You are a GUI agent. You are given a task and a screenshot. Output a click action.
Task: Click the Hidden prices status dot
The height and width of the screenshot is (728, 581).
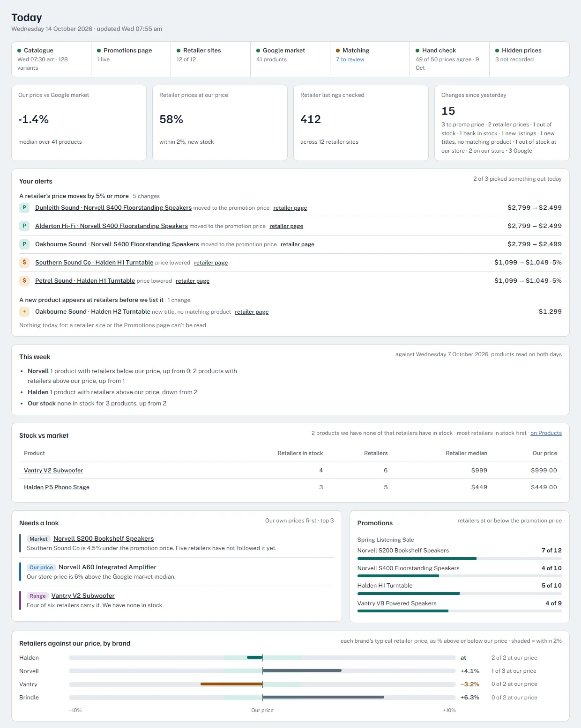pyautogui.click(x=497, y=51)
